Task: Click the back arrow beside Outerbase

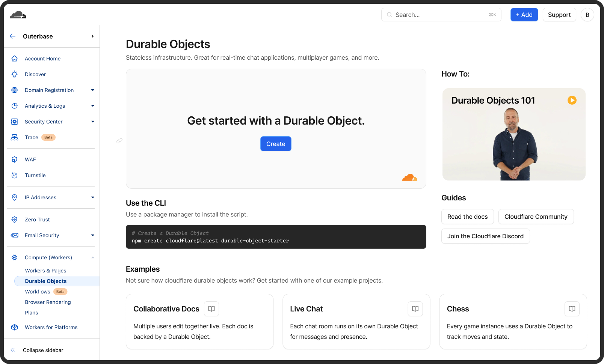Action: pos(13,36)
